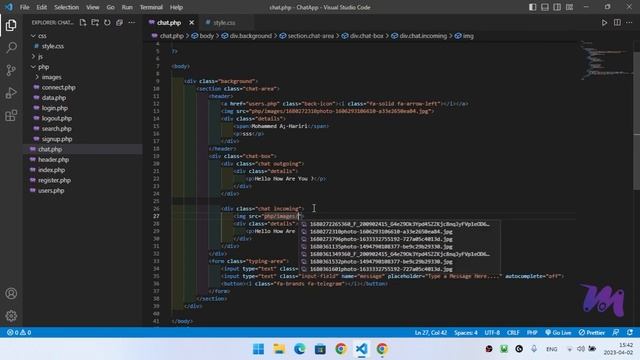Open the View menu
This screenshot has width=640, height=360.
pos(93,7)
